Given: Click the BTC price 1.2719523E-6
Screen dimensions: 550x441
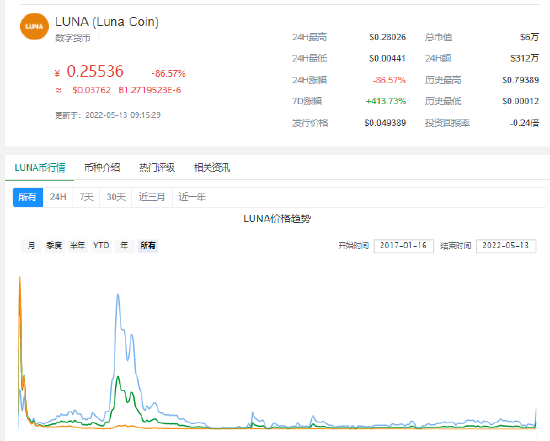Looking at the screenshot, I should coord(150,90).
